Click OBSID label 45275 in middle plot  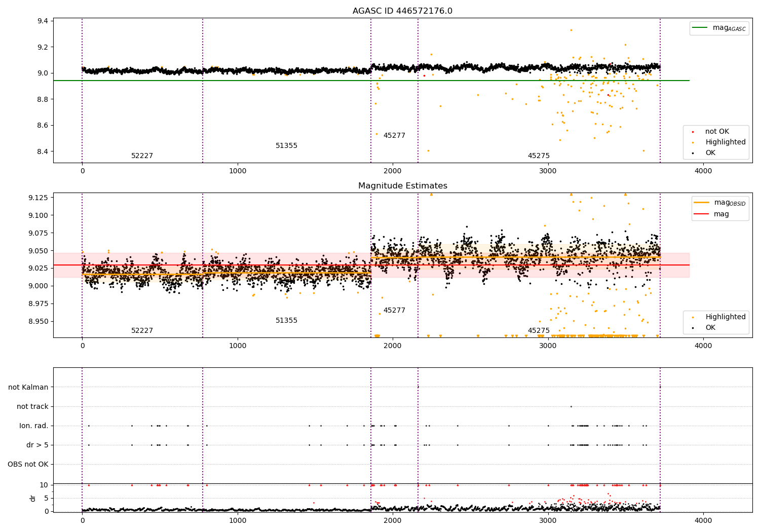coord(539,331)
